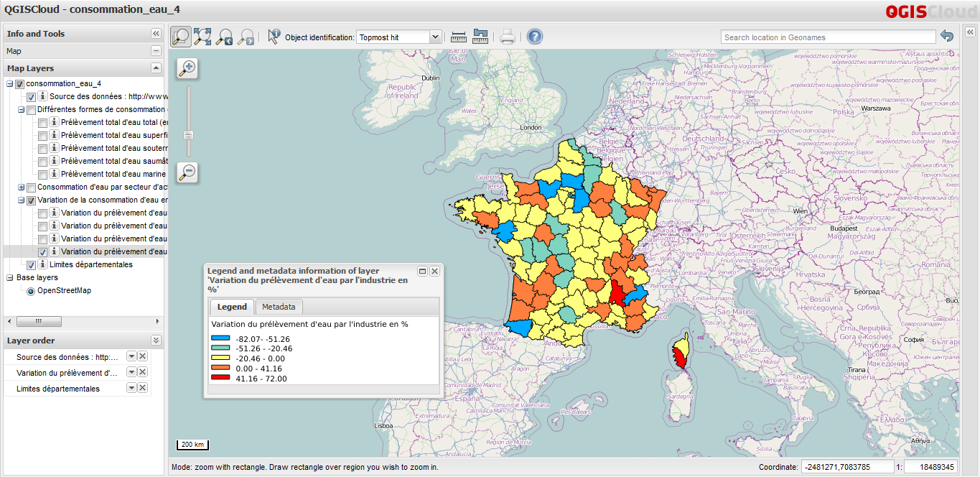This screenshot has height=477, width=980.
Task: Collapse the Info and Tools panel
Action: point(155,33)
